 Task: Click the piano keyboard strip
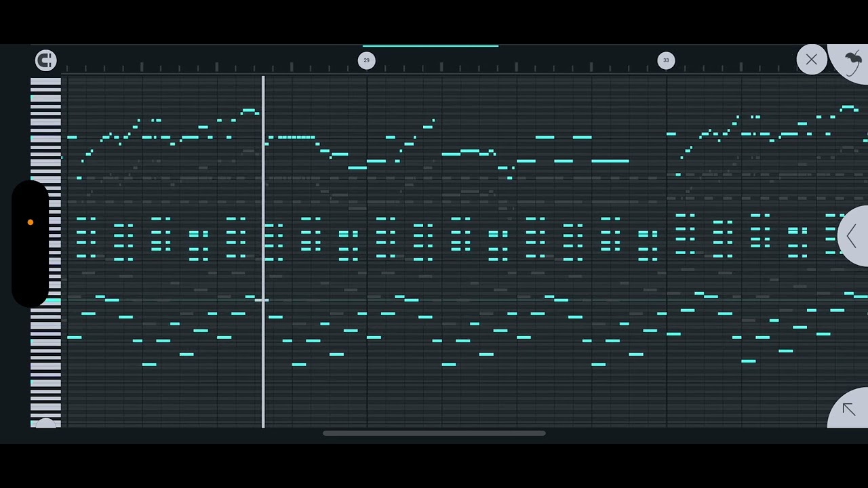[45, 252]
